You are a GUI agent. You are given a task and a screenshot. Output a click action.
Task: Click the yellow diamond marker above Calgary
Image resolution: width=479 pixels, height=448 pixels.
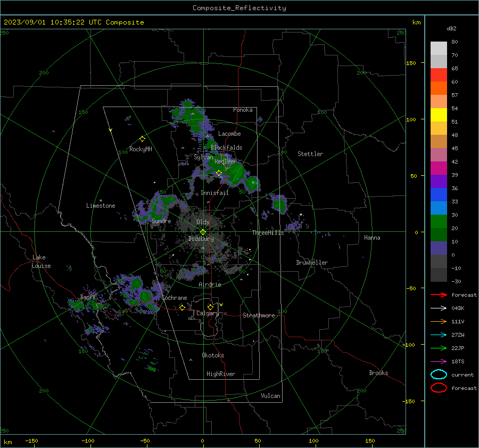click(210, 307)
